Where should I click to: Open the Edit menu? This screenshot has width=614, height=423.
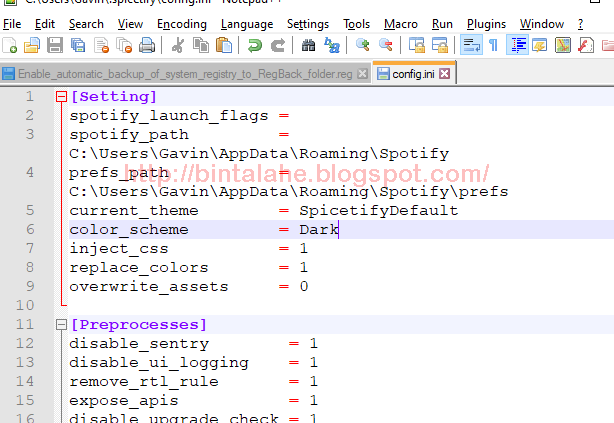point(45,24)
